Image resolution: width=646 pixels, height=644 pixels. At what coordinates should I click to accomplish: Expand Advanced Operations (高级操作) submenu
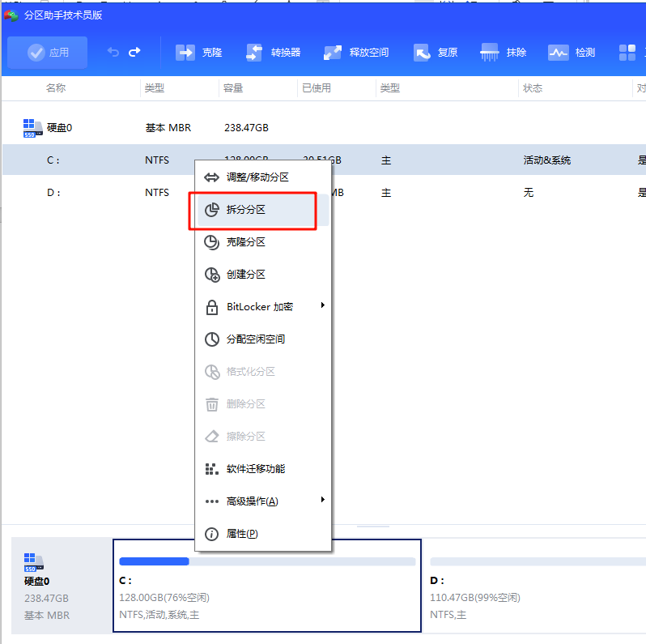253,501
